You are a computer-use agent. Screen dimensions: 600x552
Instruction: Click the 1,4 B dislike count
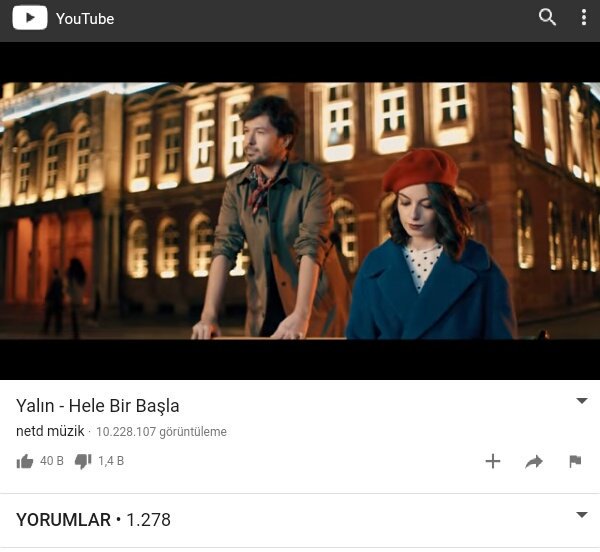[x=111, y=461]
